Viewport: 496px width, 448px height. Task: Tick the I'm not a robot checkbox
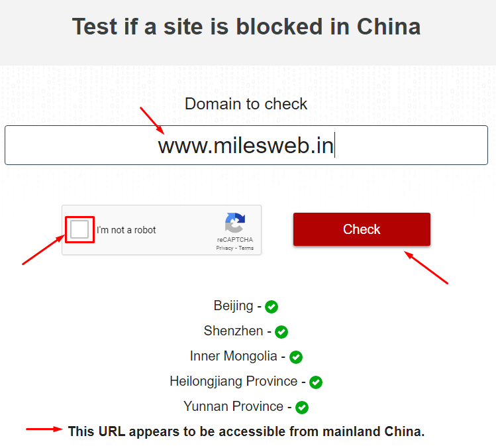coord(79,229)
